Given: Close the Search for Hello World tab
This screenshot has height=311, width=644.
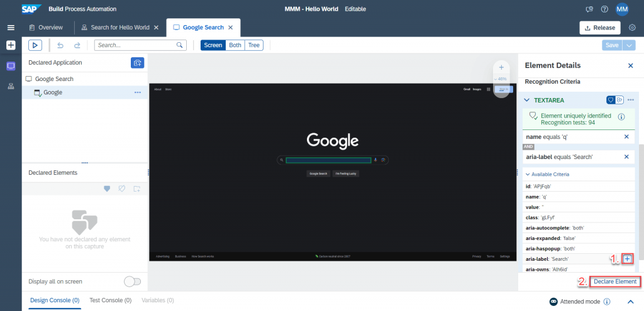Looking at the screenshot, I should pos(156,28).
